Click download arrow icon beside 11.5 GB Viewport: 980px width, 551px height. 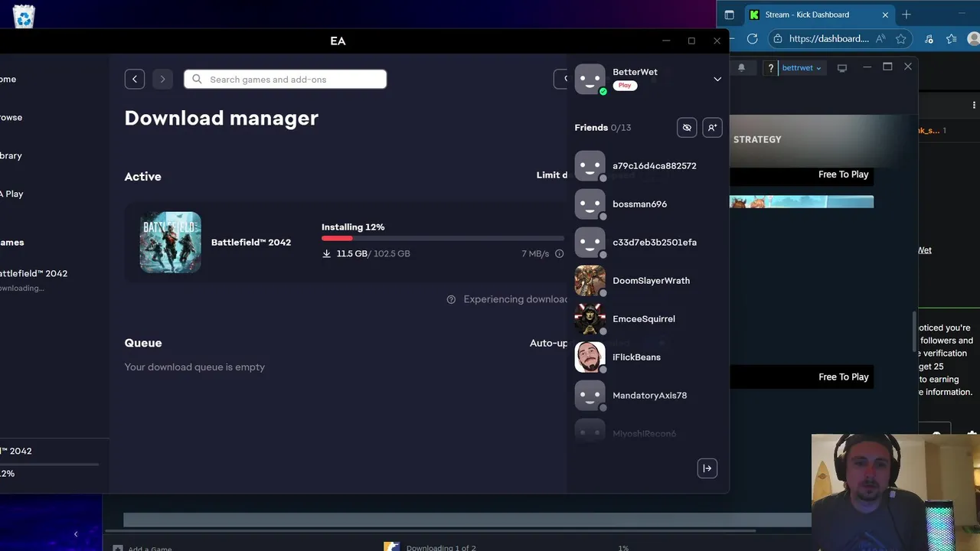click(327, 253)
